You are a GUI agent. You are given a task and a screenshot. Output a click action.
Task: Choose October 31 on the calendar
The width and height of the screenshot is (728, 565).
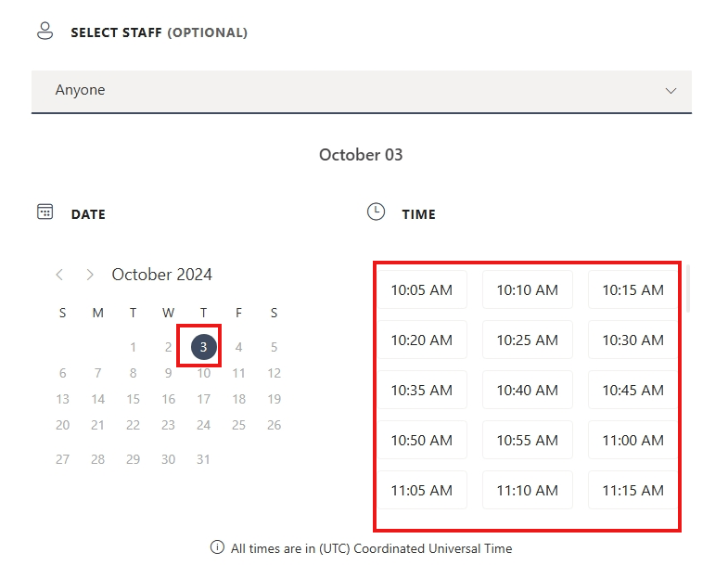coord(203,459)
